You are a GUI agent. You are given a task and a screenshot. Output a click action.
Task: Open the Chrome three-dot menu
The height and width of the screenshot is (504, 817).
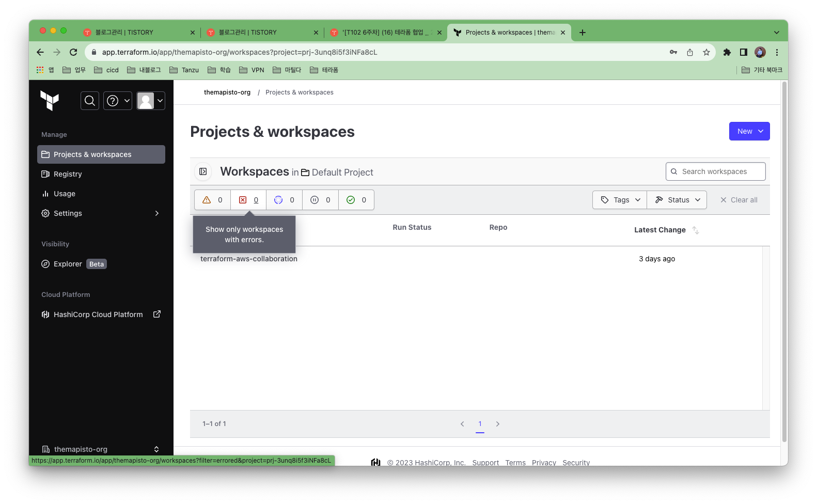point(777,52)
